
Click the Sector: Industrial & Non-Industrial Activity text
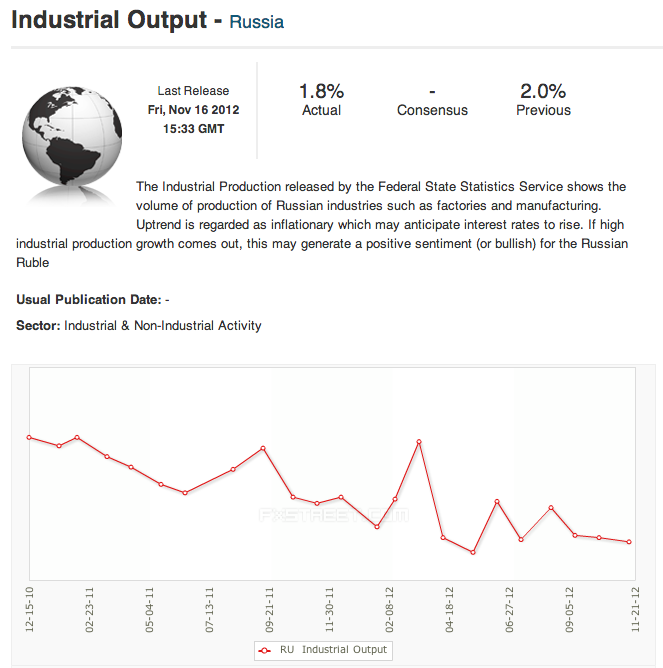(x=139, y=325)
